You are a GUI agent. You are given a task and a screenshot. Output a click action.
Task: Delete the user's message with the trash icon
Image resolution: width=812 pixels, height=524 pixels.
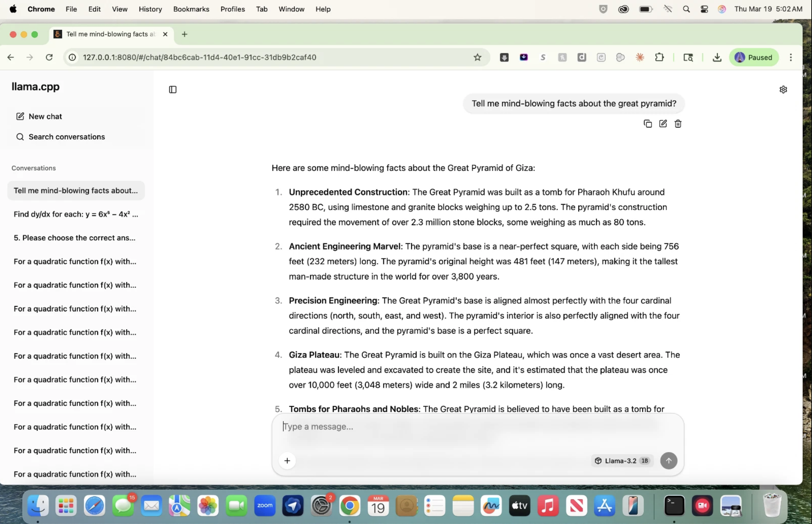coord(678,124)
